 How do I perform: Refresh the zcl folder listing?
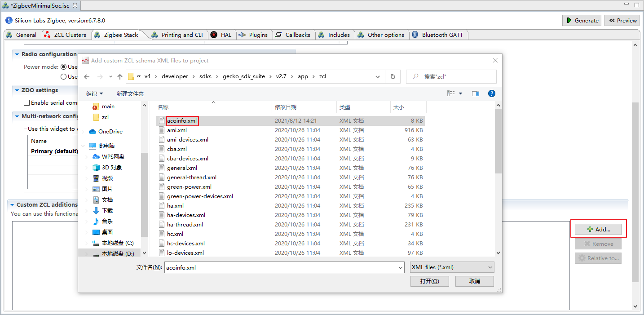coord(393,76)
